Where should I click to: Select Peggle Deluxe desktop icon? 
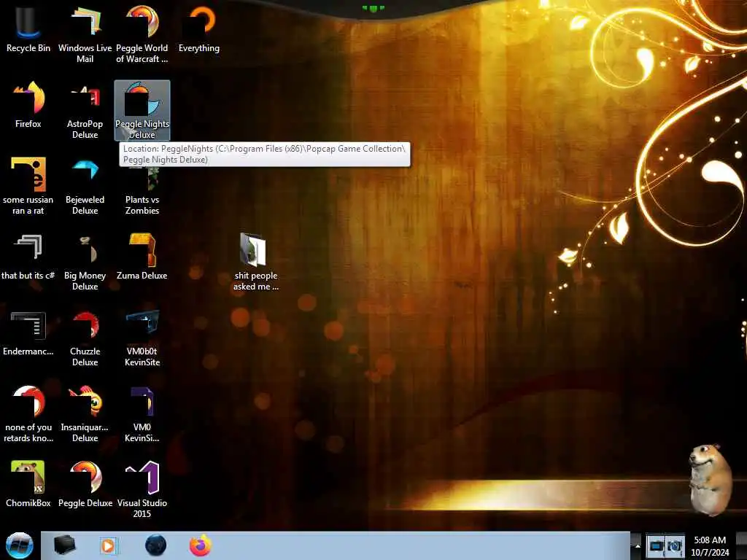pyautogui.click(x=85, y=484)
